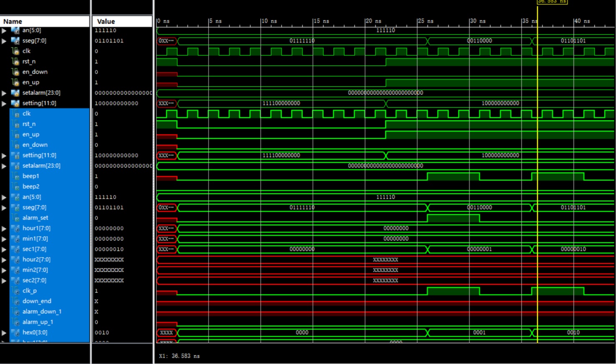Viewport: 616px width, 364px height.
Task: Select the down_end signal name
Action: [x=37, y=301]
